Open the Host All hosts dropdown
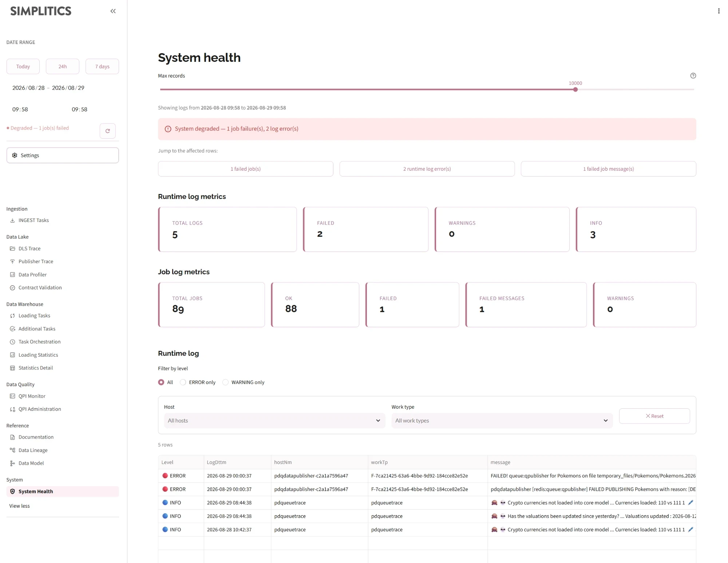Screen dimensions: 728x563 point(274,420)
